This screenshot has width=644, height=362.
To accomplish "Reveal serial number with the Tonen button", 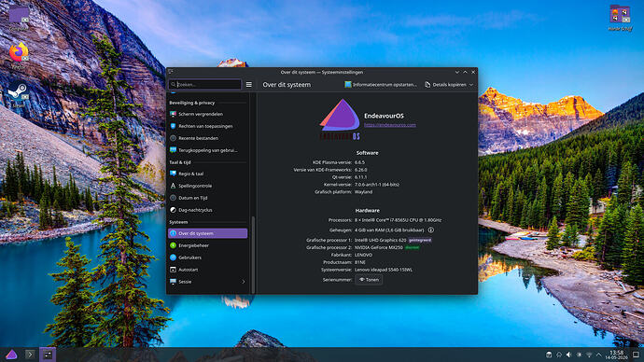I will click(x=369, y=280).
